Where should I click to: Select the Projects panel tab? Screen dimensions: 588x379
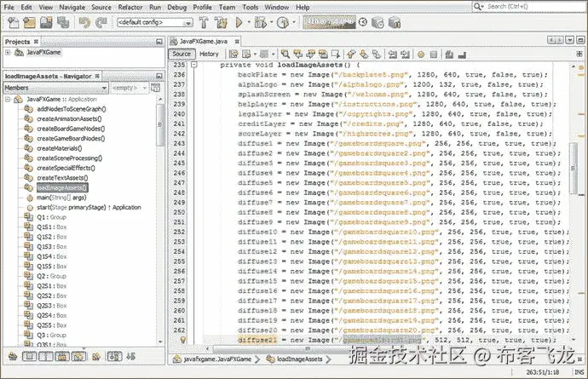coord(21,42)
